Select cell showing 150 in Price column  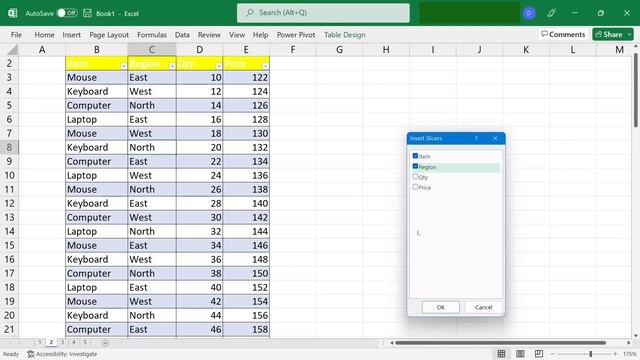[x=246, y=273]
